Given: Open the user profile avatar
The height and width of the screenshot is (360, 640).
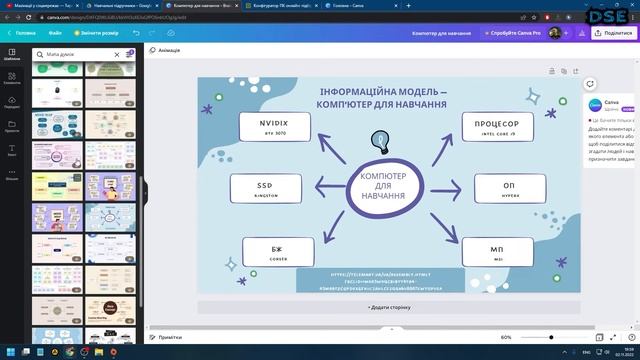Looking at the screenshot, I should [554, 33].
